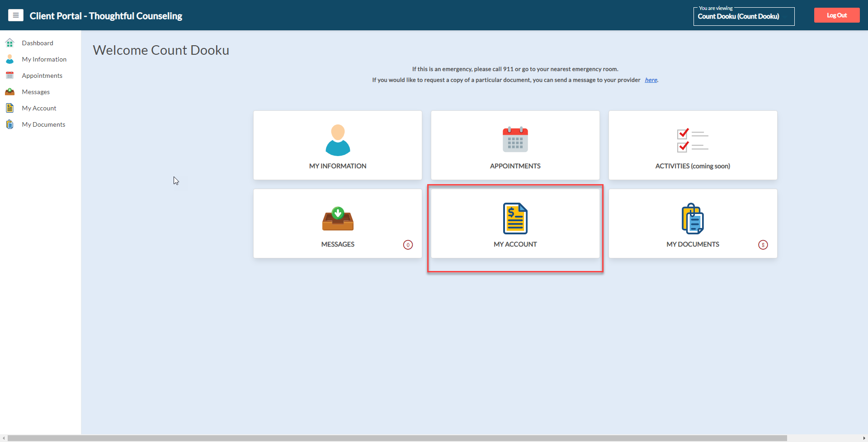Screen dimensions: 868x442
Task: Click the My Information person icon in sidebar
Action: [x=9, y=59]
